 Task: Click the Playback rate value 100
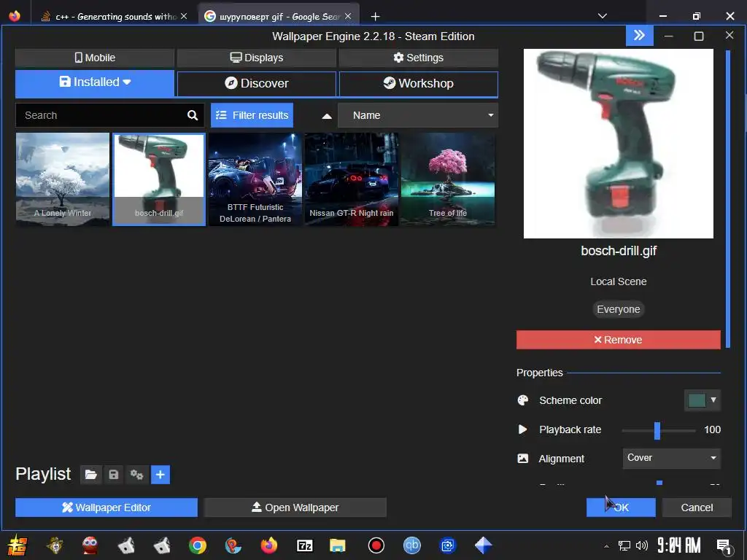712,429
